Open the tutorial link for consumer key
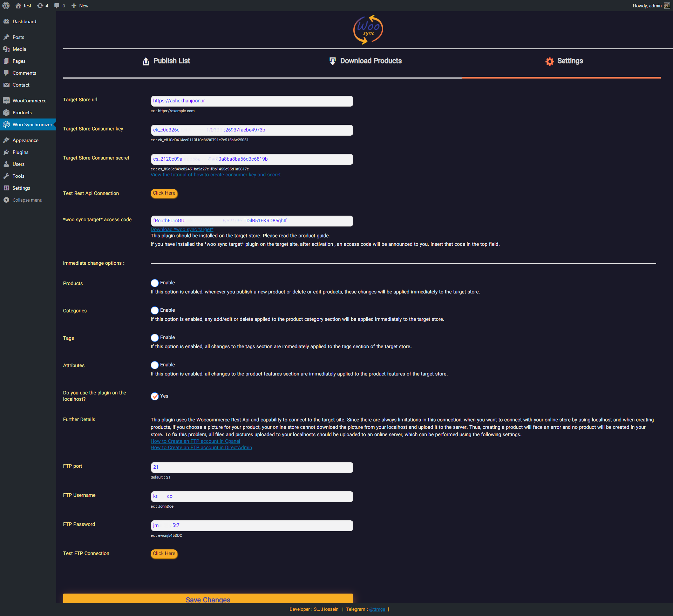This screenshot has height=616, width=673. (215, 175)
